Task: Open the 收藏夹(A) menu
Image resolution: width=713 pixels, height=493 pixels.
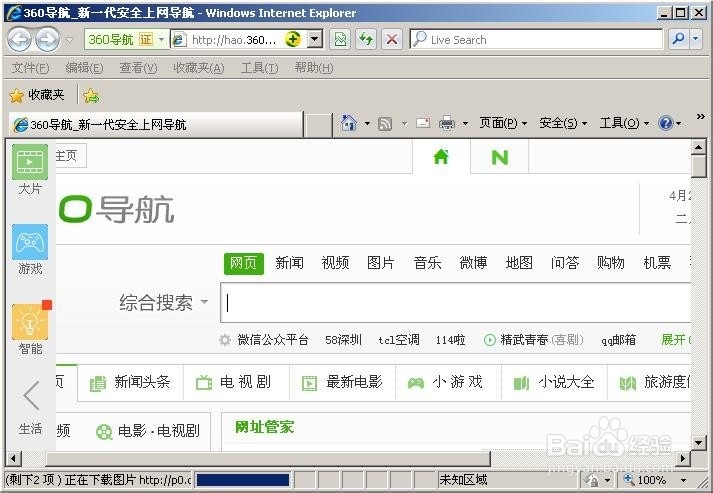Action: pos(199,68)
